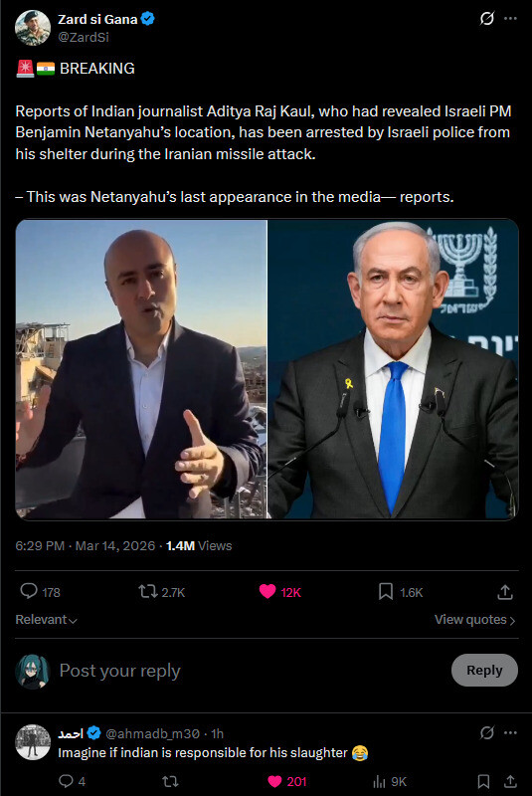Click the gray Reply button

tap(484, 670)
